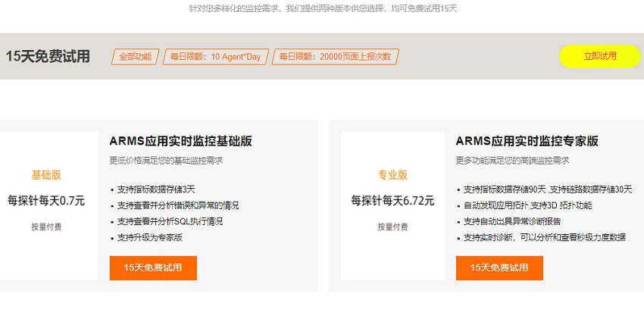The height and width of the screenshot is (313, 644).
Task: Click the orange 专业版 label
Action: [x=392, y=175]
